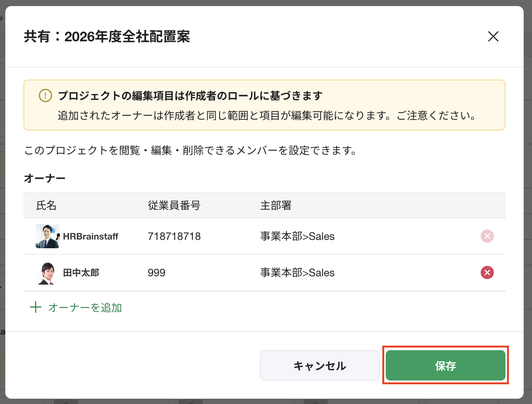This screenshot has height=404, width=532.
Task: Click the dialog title 共有：2026年度全社配置案
Action: click(107, 37)
